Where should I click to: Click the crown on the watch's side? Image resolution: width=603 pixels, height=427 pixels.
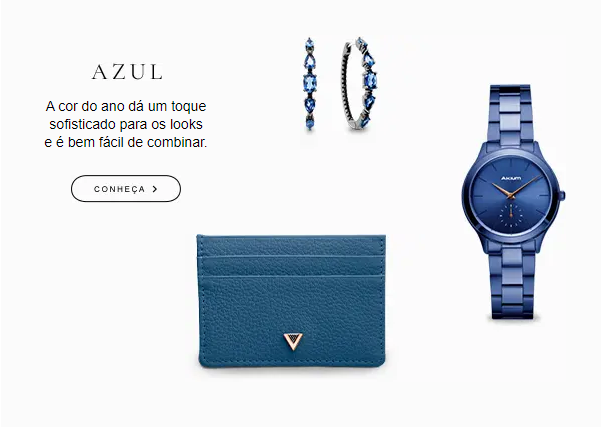[x=563, y=194]
